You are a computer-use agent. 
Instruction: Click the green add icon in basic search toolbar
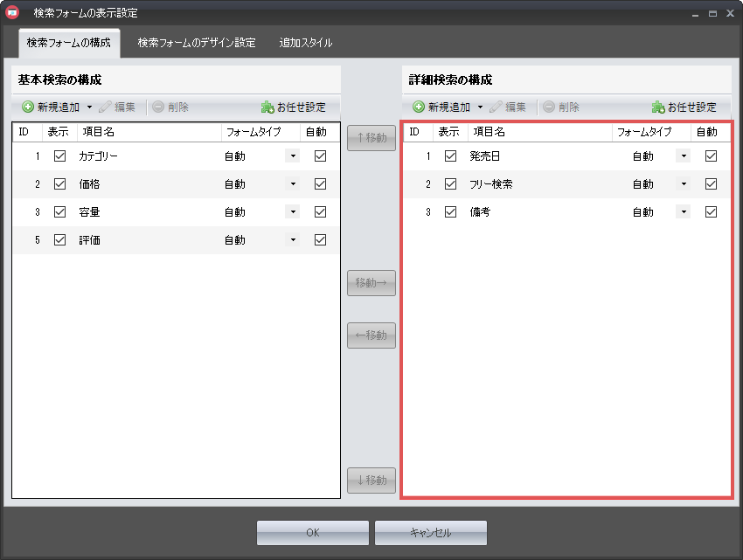[28, 107]
